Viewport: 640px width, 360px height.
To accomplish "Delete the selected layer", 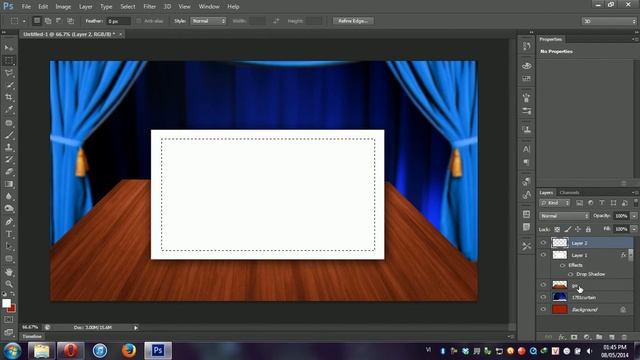I will (624, 337).
